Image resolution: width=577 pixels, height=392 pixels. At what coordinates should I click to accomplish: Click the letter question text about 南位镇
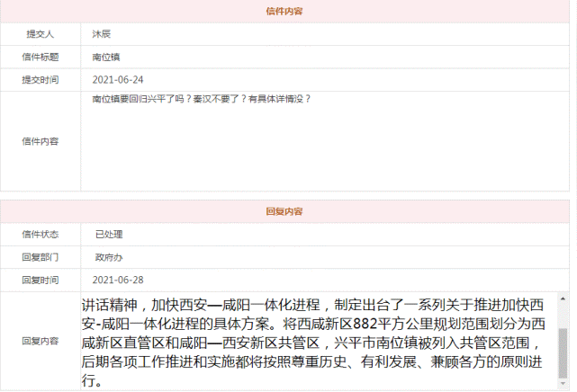click(x=202, y=99)
